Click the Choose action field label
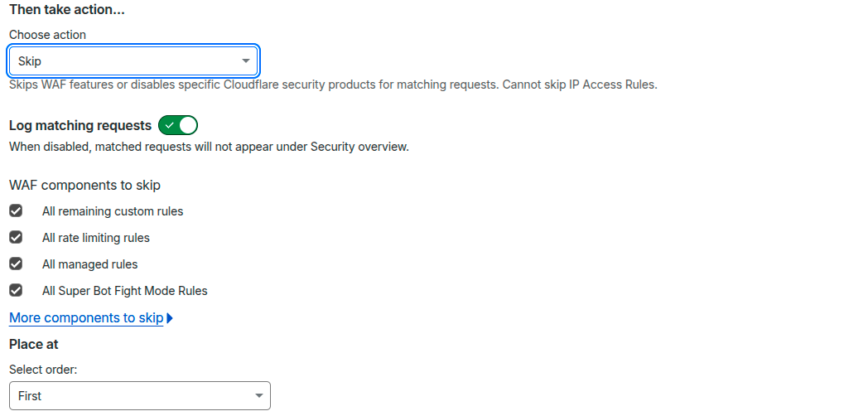The image size is (868, 416). pos(47,35)
